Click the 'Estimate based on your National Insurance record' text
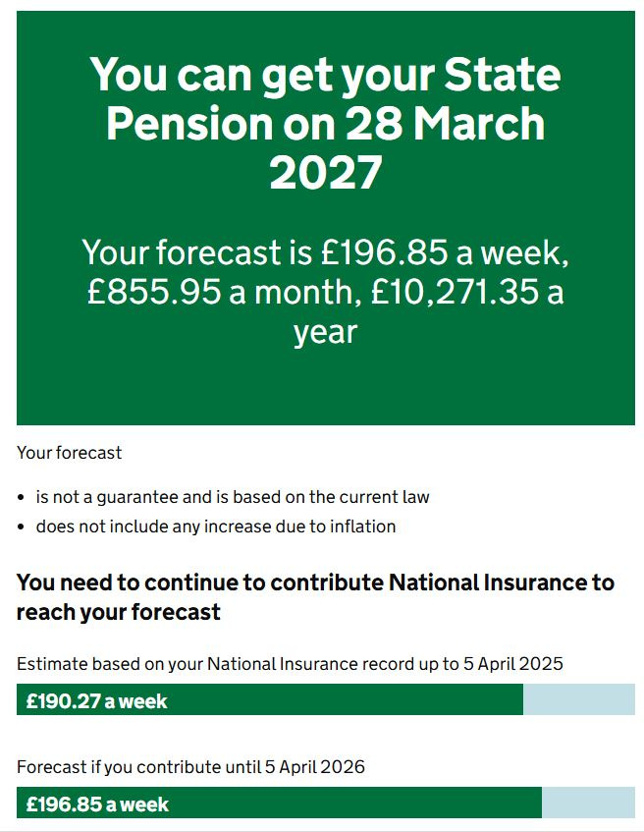Viewport: 644px width, 832px height. (290, 664)
